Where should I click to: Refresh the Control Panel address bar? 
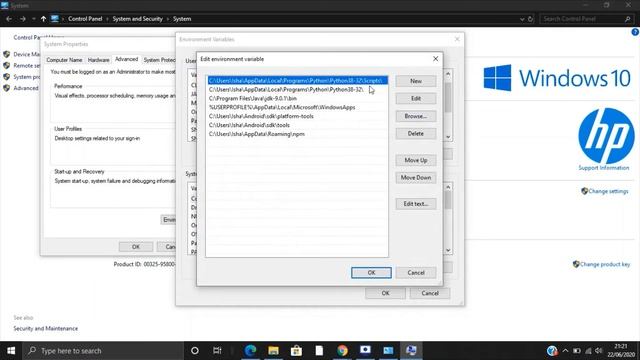(531, 19)
